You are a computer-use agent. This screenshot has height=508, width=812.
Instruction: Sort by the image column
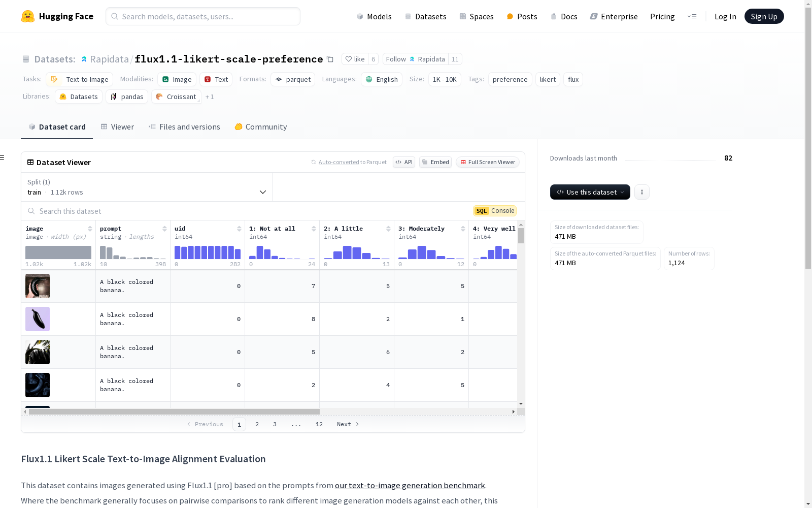[x=90, y=229]
